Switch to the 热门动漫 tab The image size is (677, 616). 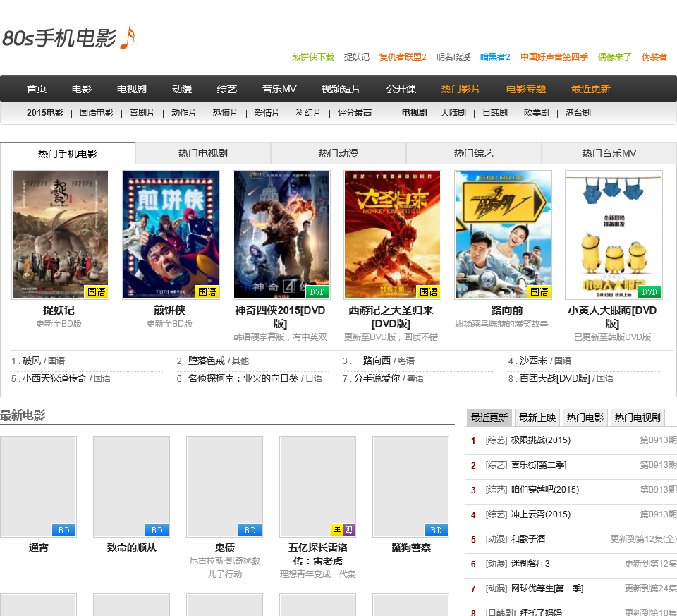338,153
